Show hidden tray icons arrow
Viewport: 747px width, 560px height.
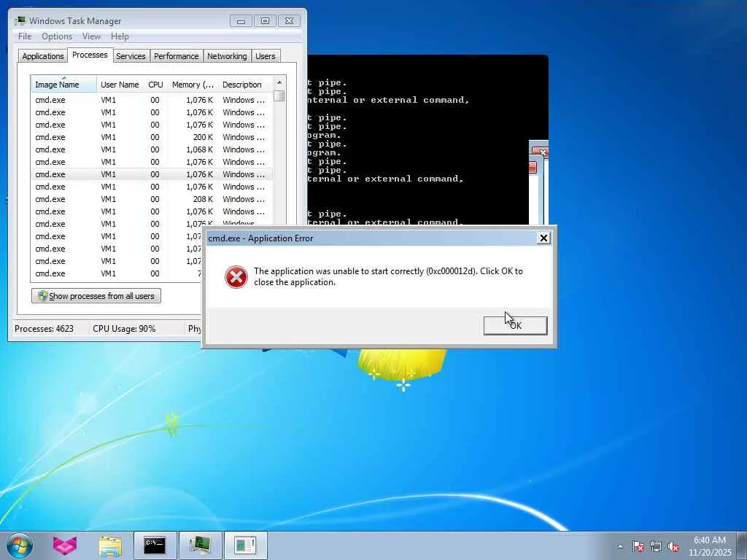point(620,546)
